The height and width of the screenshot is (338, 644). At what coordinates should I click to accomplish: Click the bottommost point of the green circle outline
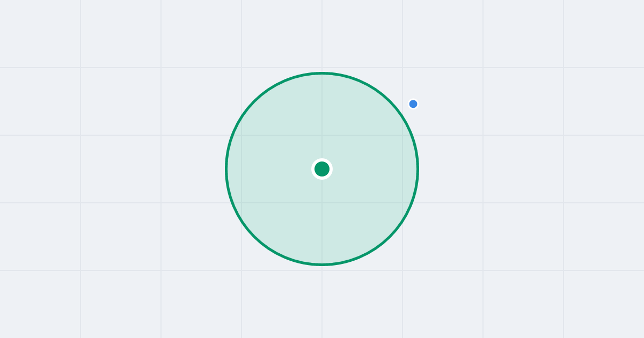(322, 264)
